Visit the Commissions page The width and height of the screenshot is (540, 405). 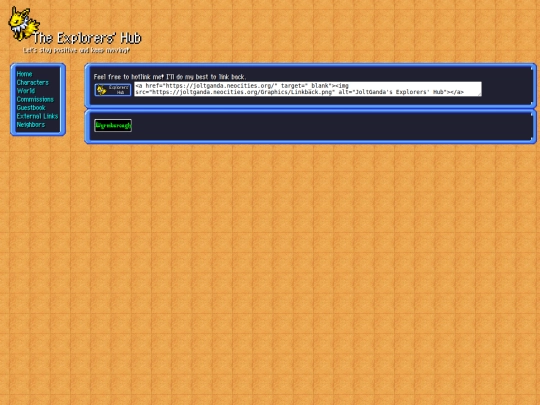click(35, 100)
